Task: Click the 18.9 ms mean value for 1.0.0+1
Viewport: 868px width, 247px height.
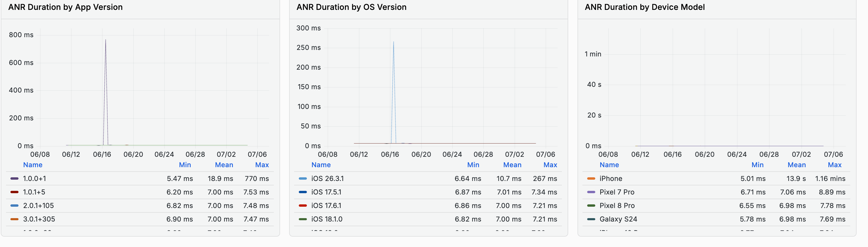Action: click(220, 179)
